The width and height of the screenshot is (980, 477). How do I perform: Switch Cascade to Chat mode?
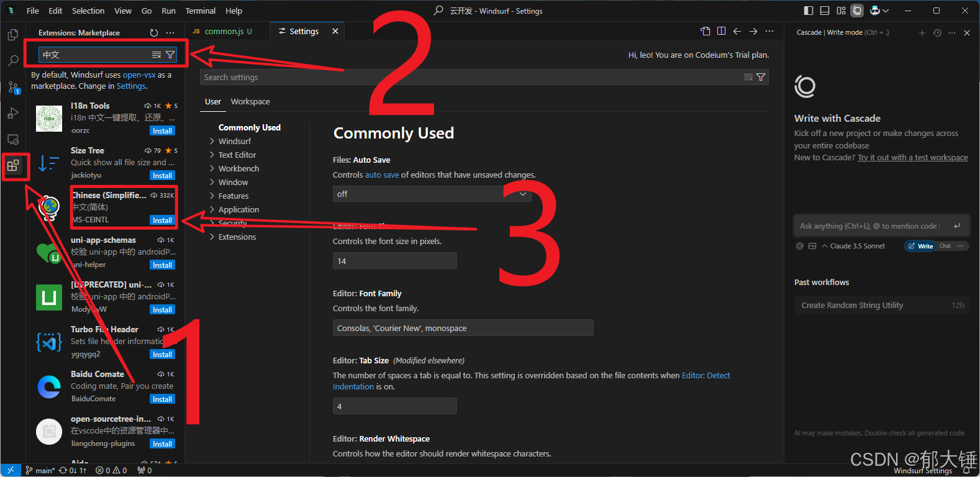945,246
